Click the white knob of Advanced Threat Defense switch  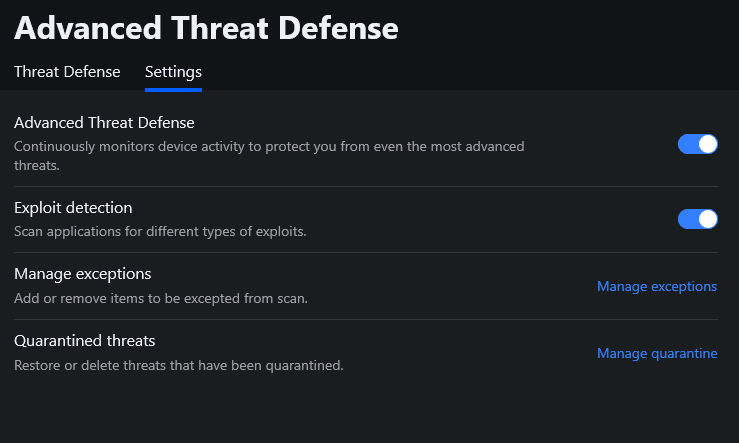[707, 144]
